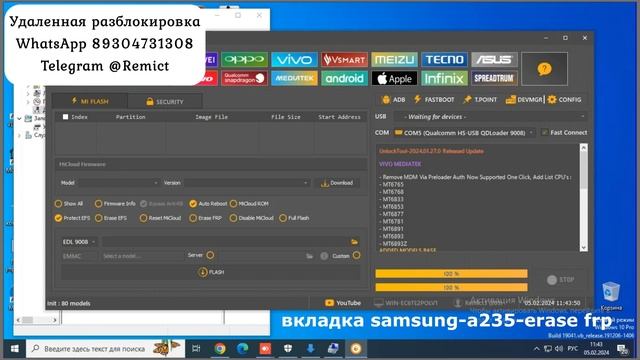Open the Recycle Bin on desktop
Screen dimensions: 640x360
(x=611, y=296)
